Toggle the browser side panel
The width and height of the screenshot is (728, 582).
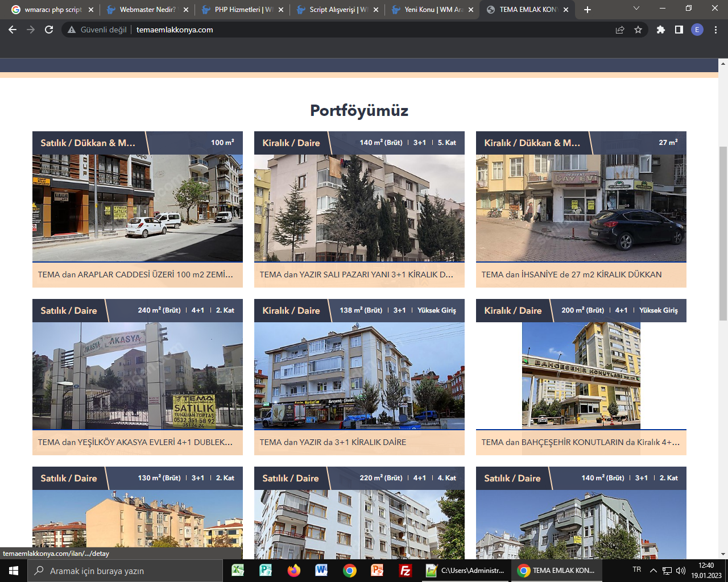pyautogui.click(x=679, y=30)
